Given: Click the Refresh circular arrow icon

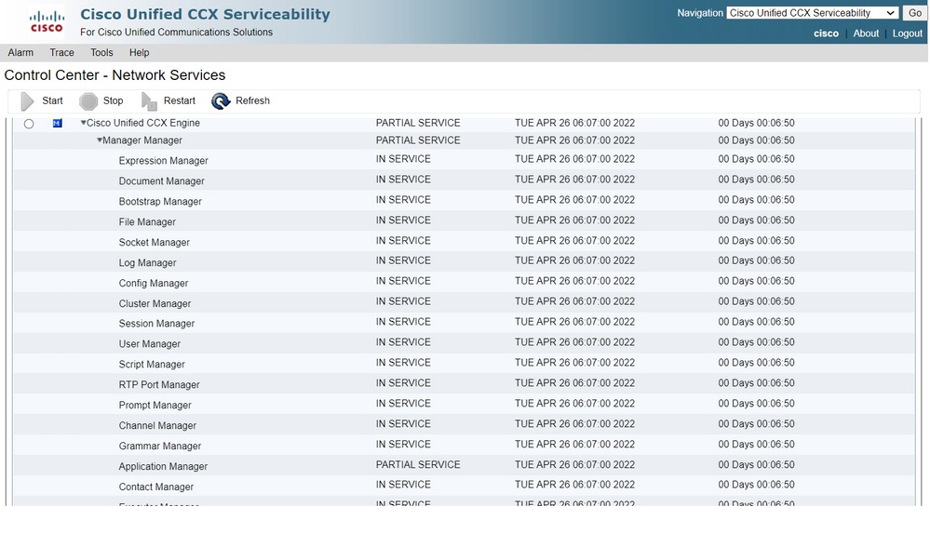Looking at the screenshot, I should coord(221,101).
